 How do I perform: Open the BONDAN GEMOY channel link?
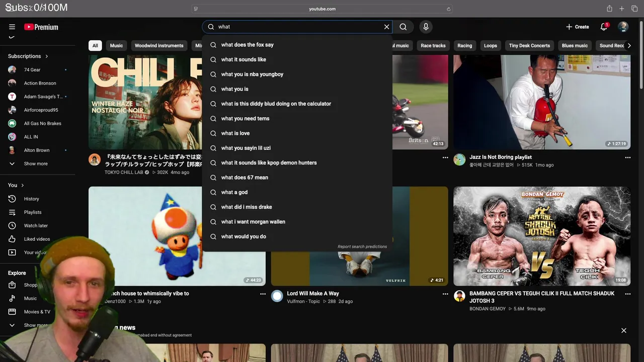[488, 309]
